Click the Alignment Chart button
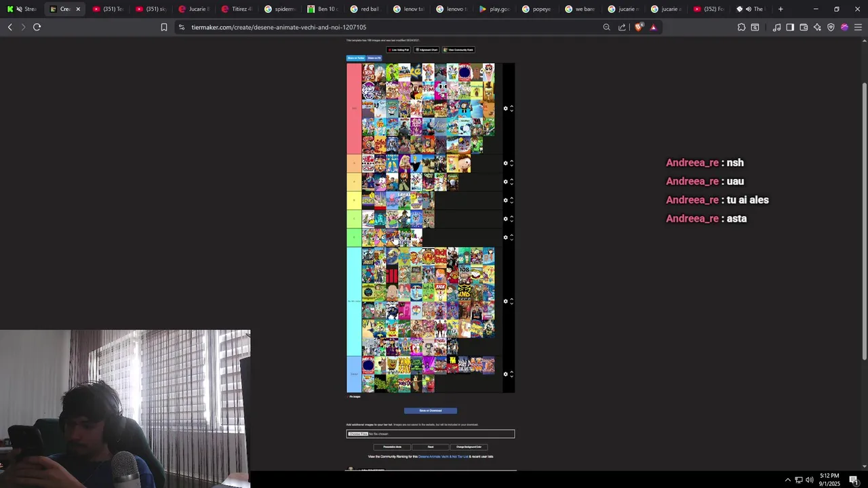This screenshot has height=488, width=868. [x=427, y=49]
